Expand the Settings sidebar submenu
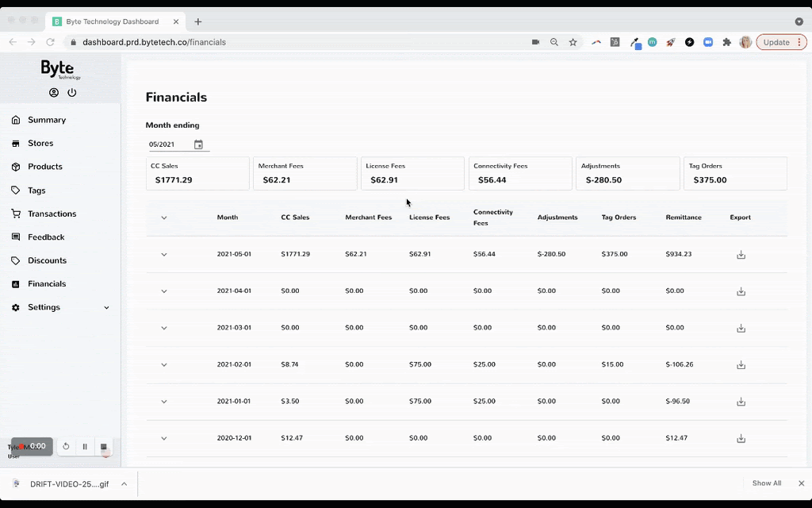The width and height of the screenshot is (812, 508). point(106,308)
